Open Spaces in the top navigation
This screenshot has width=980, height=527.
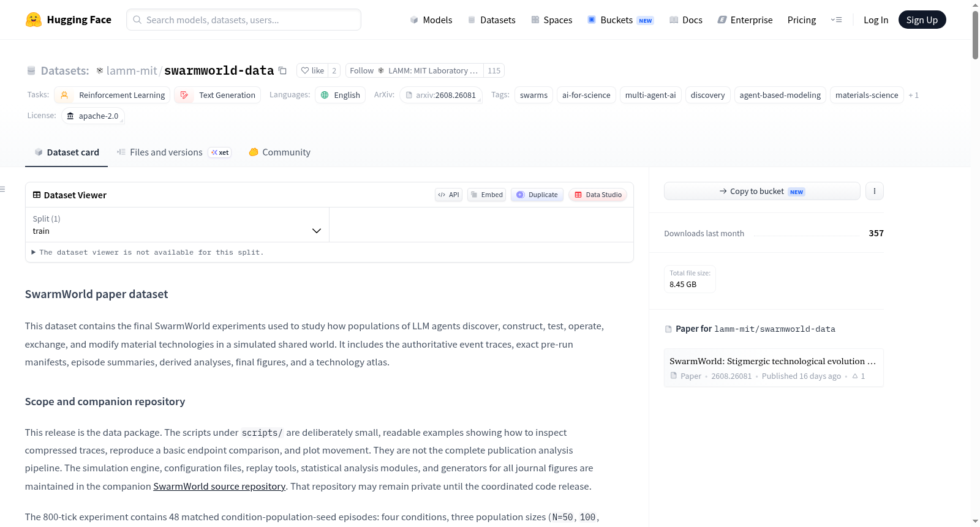click(x=552, y=20)
